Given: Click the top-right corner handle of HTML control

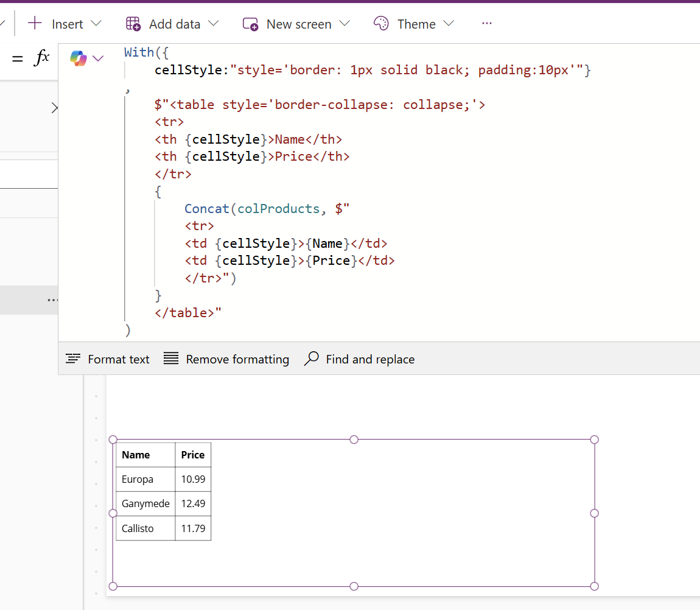Looking at the screenshot, I should [x=594, y=440].
